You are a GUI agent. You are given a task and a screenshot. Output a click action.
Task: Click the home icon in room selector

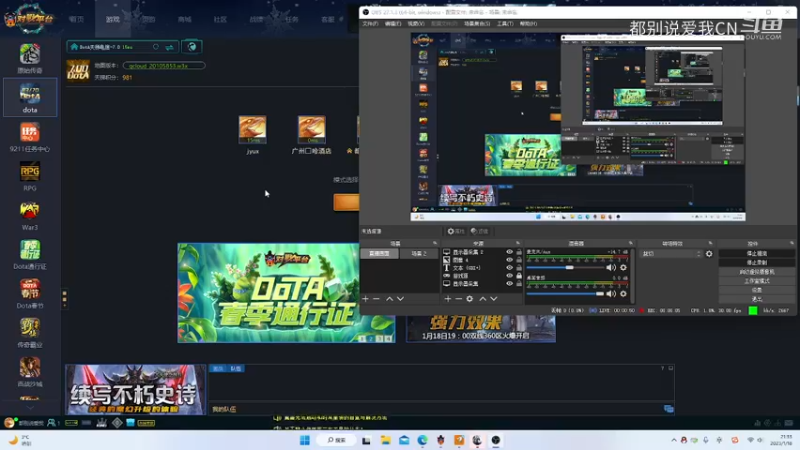74,47
